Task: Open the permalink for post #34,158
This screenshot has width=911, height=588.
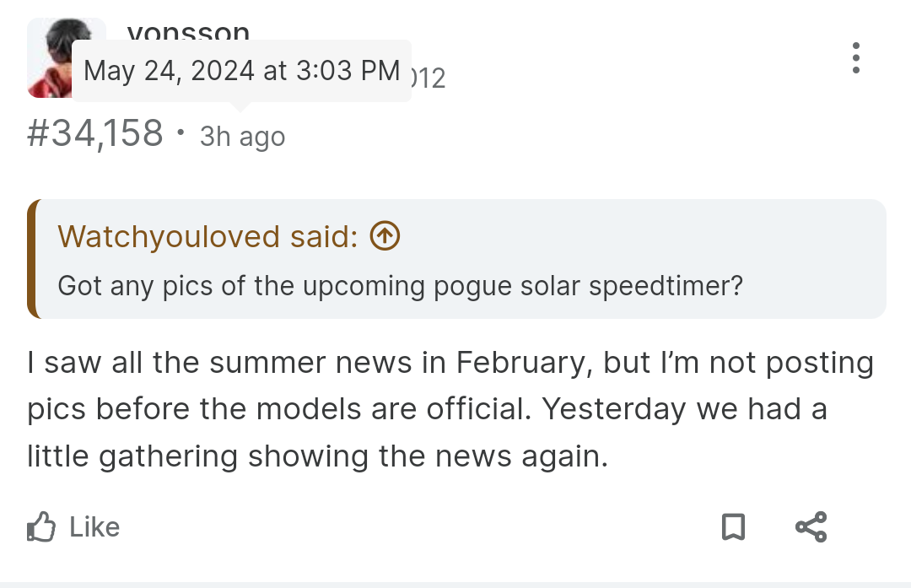Action: pos(95,133)
